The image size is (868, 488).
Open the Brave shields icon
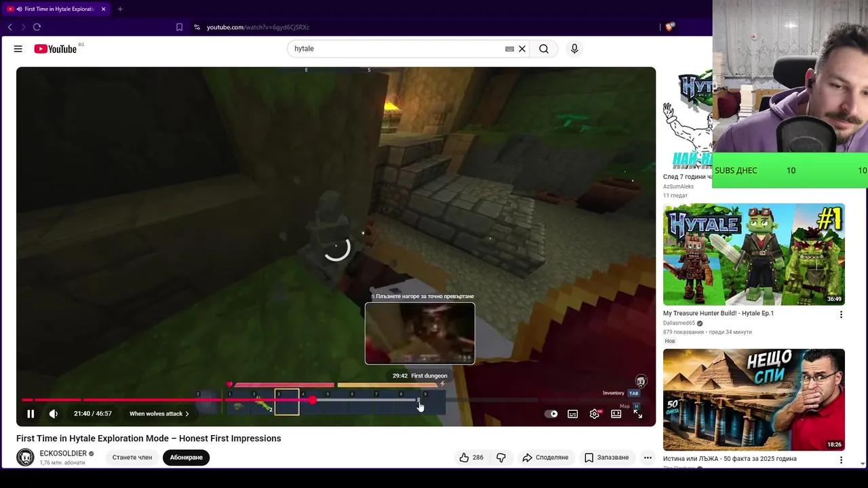click(670, 27)
